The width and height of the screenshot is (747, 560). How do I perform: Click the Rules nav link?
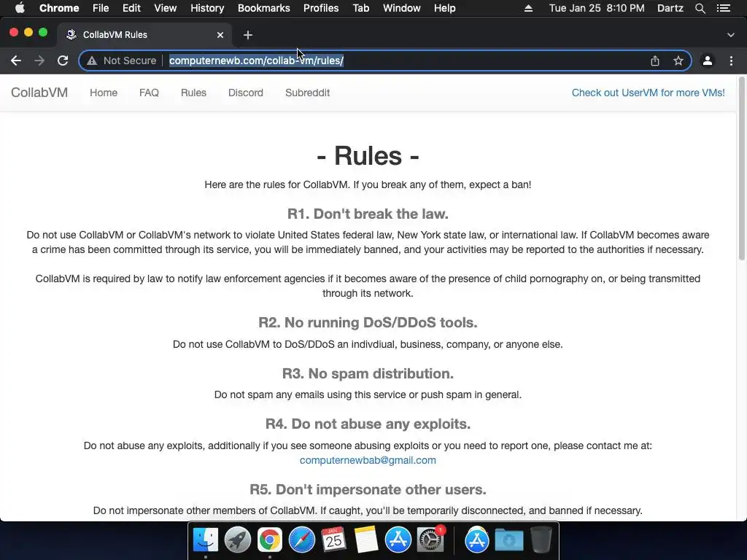click(x=193, y=93)
